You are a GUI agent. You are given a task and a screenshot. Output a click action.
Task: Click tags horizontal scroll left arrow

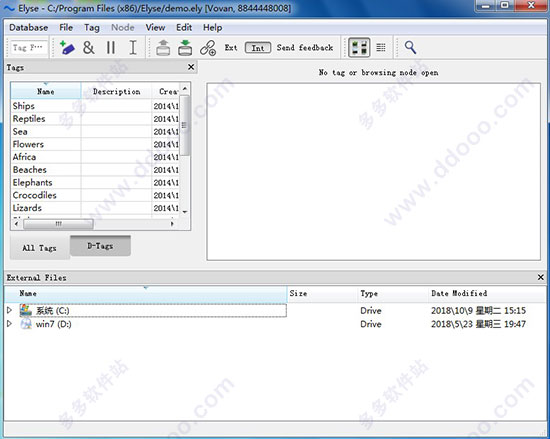click(16, 224)
